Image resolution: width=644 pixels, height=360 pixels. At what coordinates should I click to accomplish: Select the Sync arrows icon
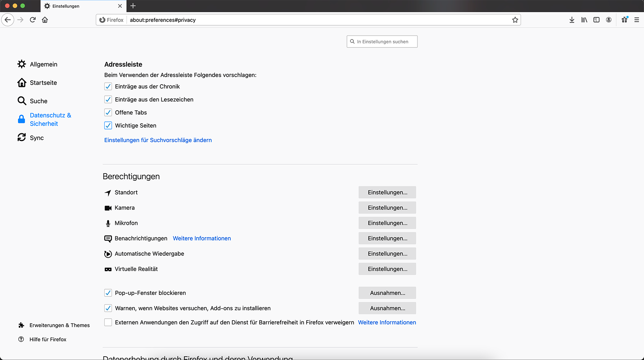coord(22,137)
